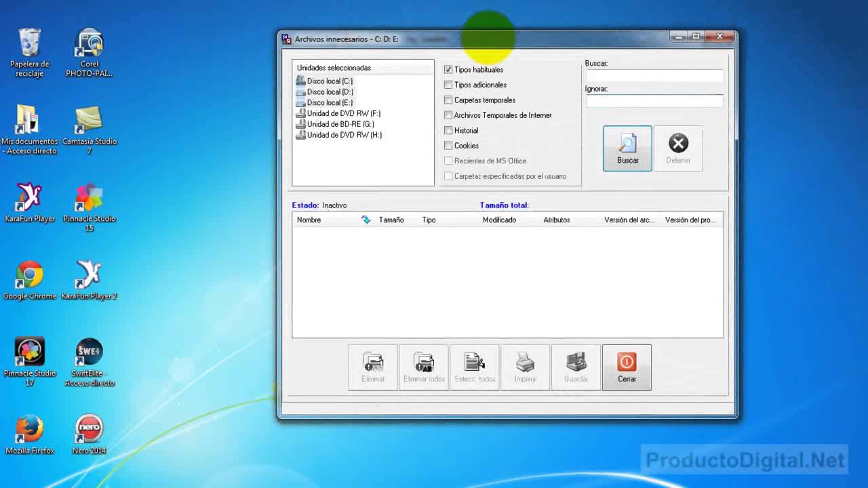The height and width of the screenshot is (488, 868).
Task: Launch Mozilla Firefox desktop icon
Action: click(30, 434)
